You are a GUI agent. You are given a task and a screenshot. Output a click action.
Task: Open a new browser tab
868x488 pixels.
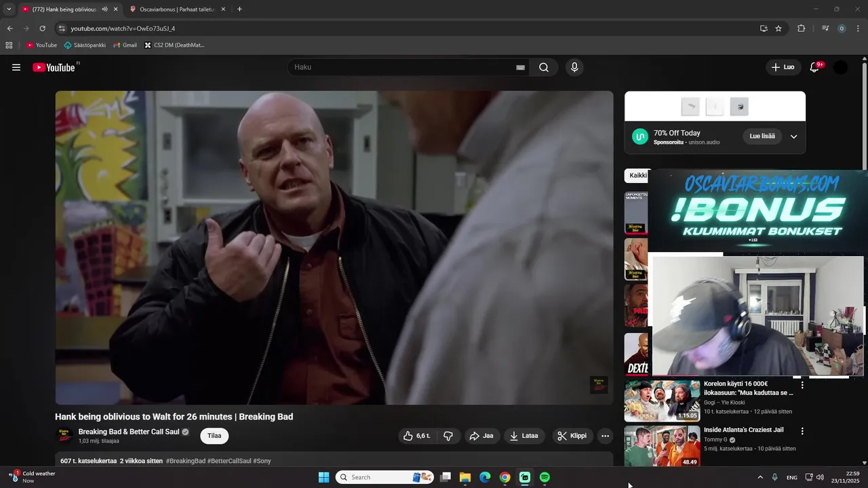point(239,9)
